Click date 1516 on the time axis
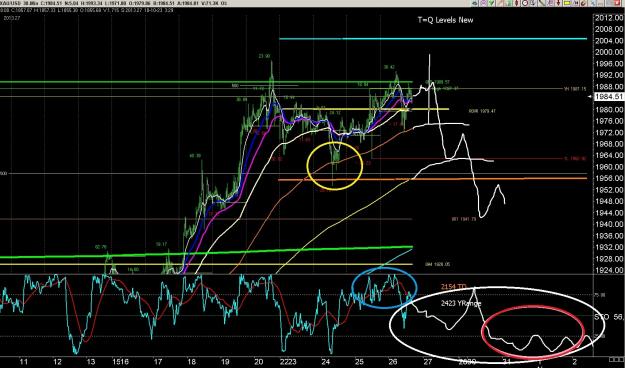The image size is (625, 368). [x=120, y=362]
